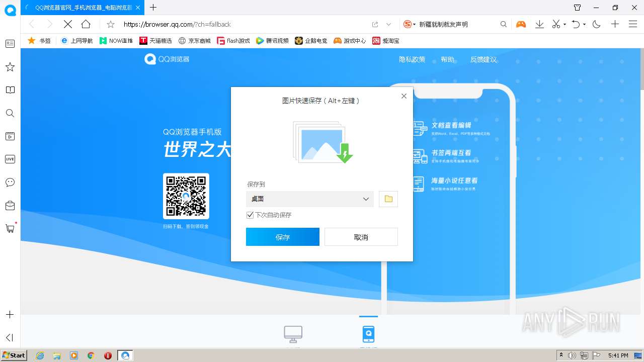644x362 pixels.
Task: Click the QR code image
Action: tap(186, 196)
